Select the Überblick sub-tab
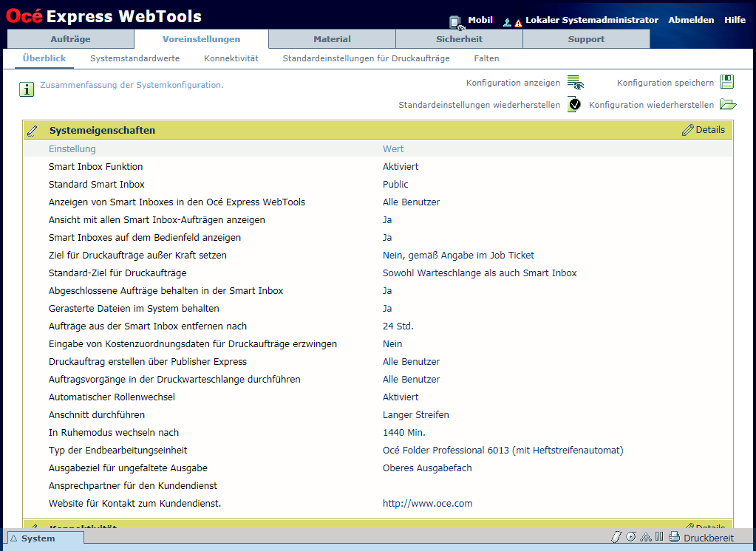The width and height of the screenshot is (756, 551). (44, 58)
